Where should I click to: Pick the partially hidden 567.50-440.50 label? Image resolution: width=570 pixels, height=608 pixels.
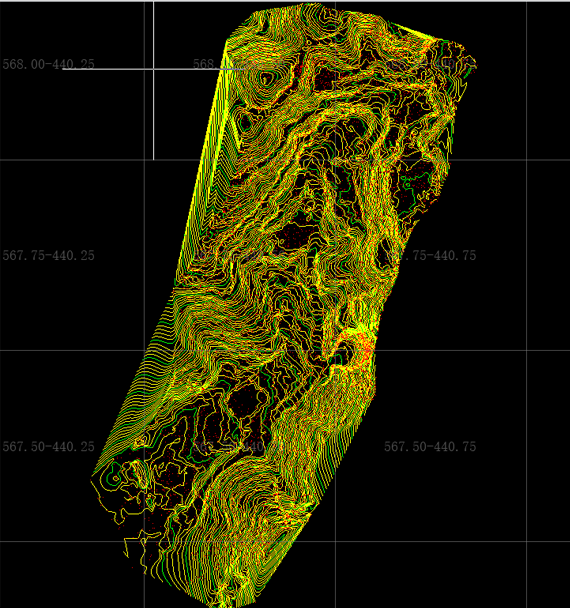pyautogui.click(x=239, y=447)
